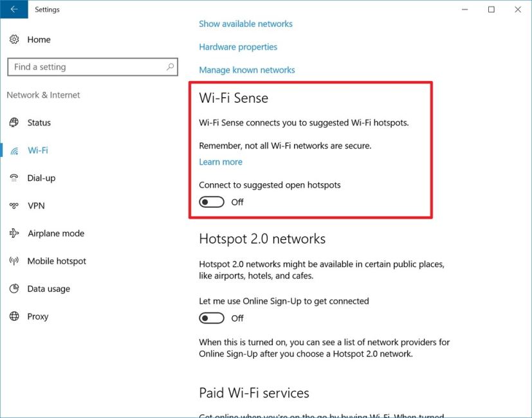Image resolution: width=532 pixels, height=418 pixels.
Task: Switch to the Data usage page
Action: coord(49,289)
